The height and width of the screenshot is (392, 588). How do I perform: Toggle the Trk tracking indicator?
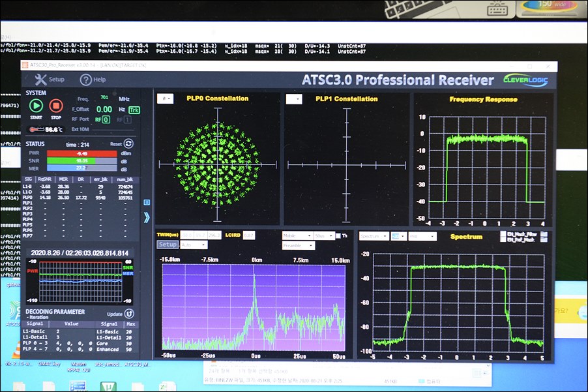click(134, 110)
